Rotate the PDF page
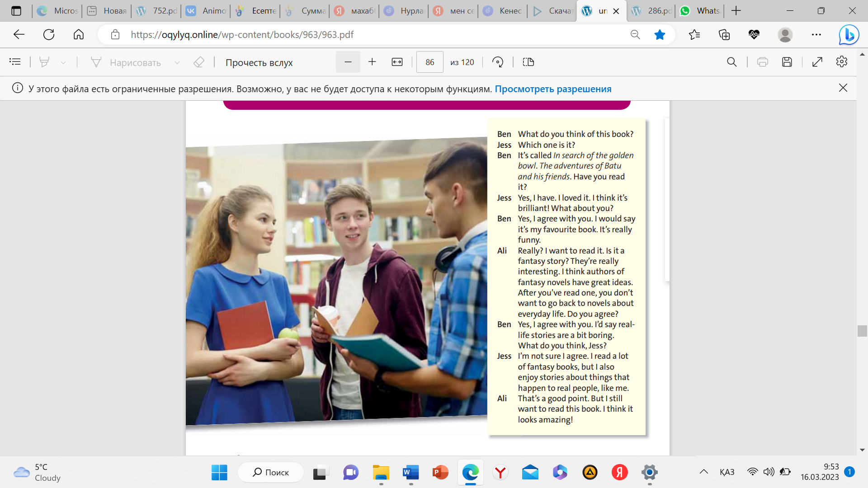This screenshot has width=868, height=488. [x=498, y=62]
